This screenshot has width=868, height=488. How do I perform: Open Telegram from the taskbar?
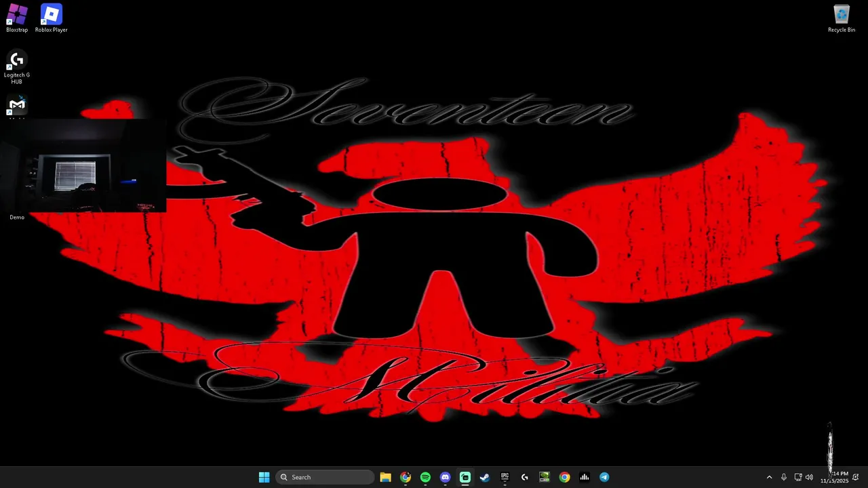click(604, 477)
